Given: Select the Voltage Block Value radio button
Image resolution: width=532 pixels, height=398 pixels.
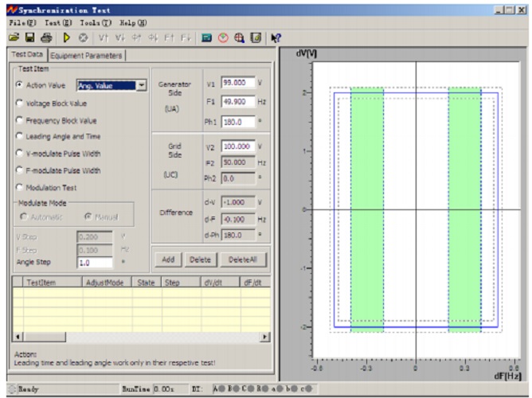Looking at the screenshot, I should click(x=19, y=103).
